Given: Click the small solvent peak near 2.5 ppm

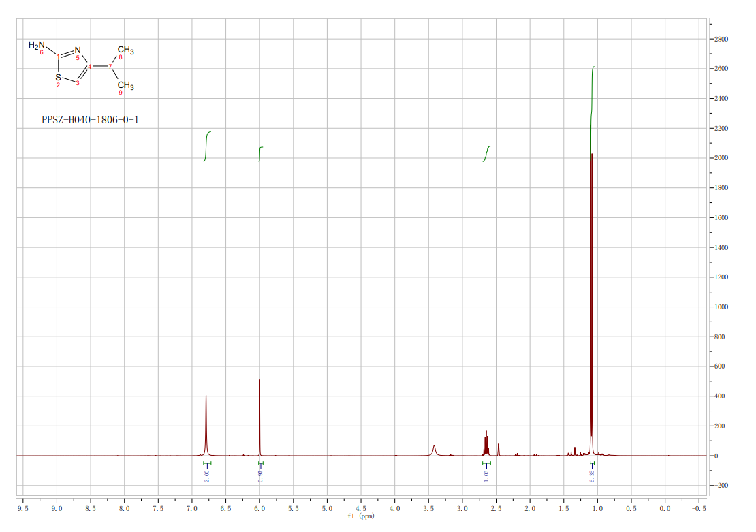Looking at the screenshot, I should (499, 450).
